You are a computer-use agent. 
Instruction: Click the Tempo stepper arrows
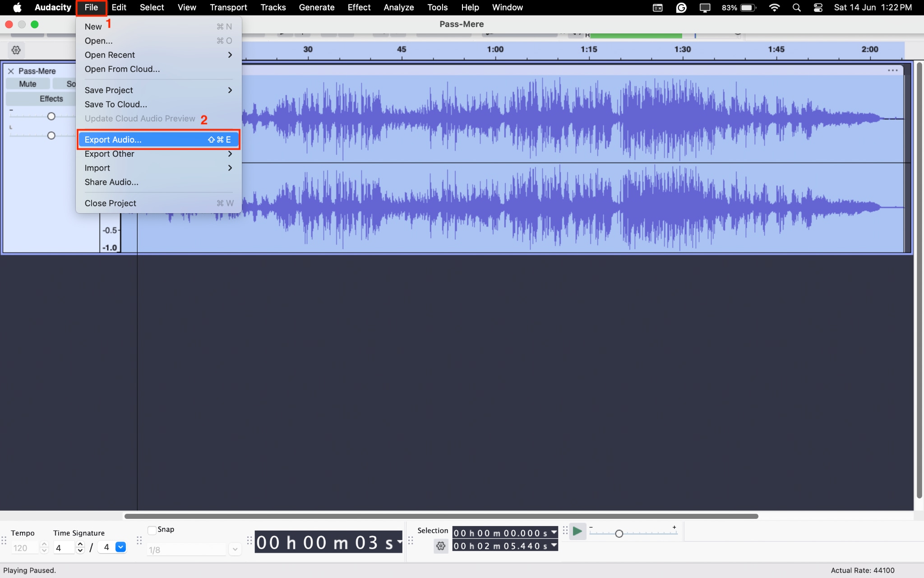(x=44, y=547)
